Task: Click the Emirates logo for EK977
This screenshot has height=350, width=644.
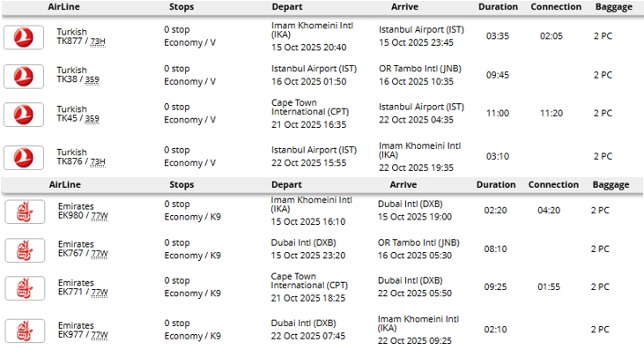Action: pos(25,331)
